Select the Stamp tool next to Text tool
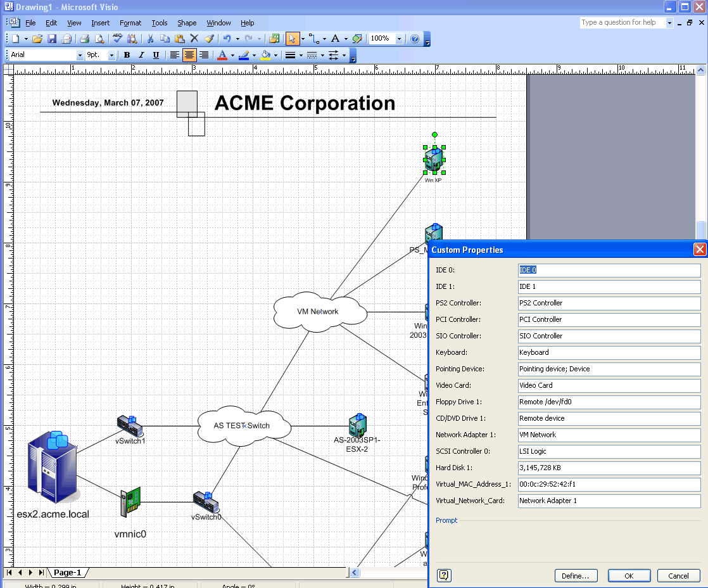The height and width of the screenshot is (588, 708). pyautogui.click(x=357, y=39)
